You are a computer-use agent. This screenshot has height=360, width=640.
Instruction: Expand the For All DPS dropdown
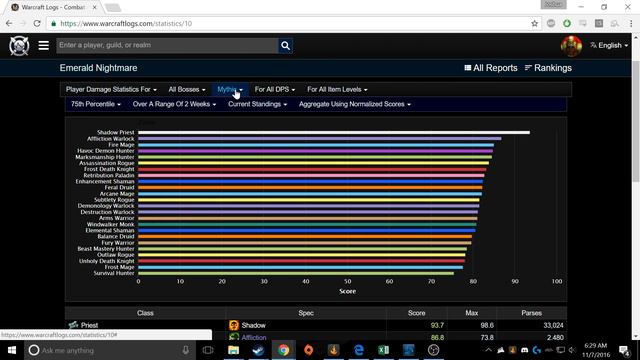pos(275,89)
